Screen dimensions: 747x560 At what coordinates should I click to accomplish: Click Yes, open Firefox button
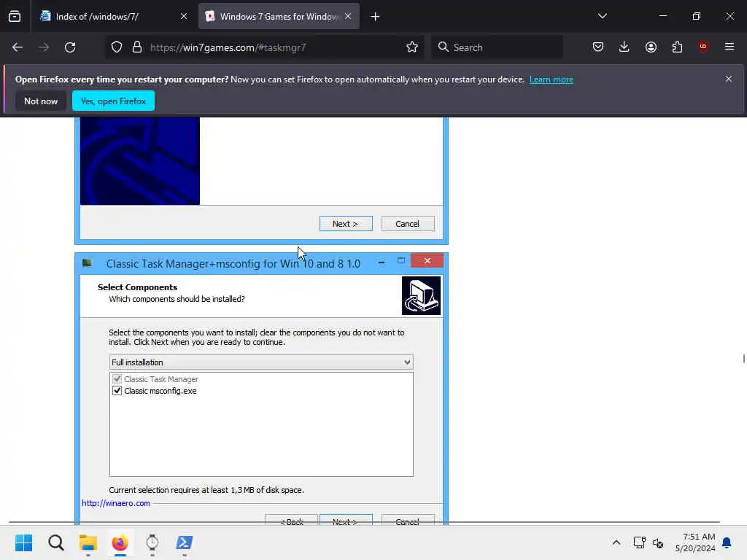click(x=113, y=101)
